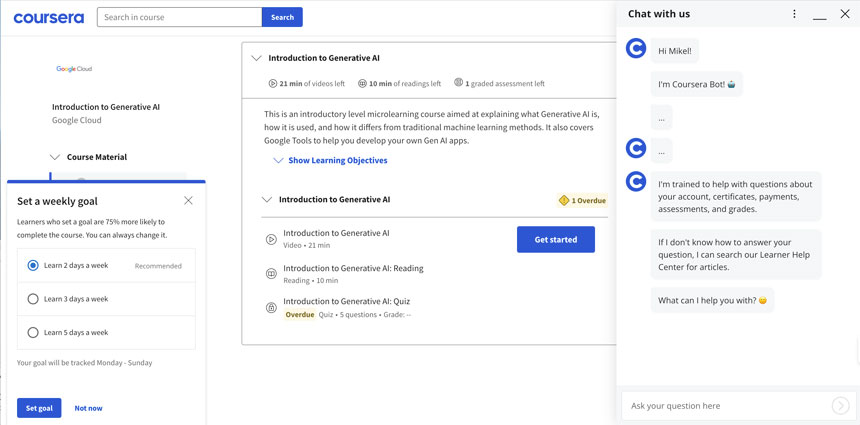Click the Google Cloud logo
Image resolution: width=860 pixels, height=425 pixels.
tap(74, 69)
